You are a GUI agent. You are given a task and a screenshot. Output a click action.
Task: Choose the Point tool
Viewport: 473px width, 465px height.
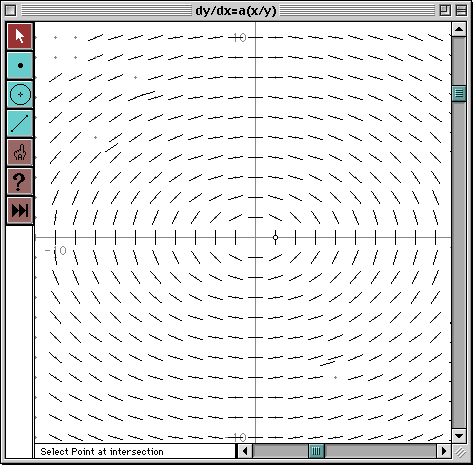[x=20, y=65]
